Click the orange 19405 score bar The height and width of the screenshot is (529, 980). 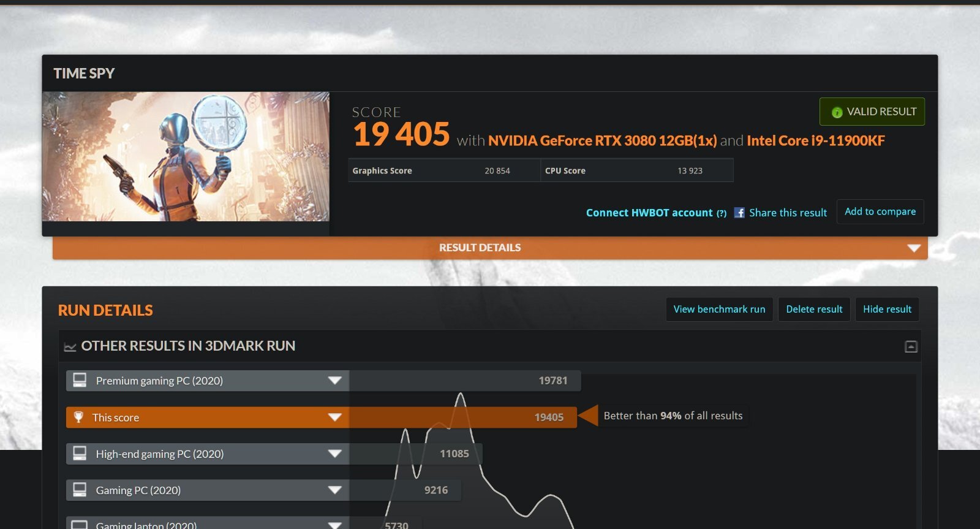[463, 417]
